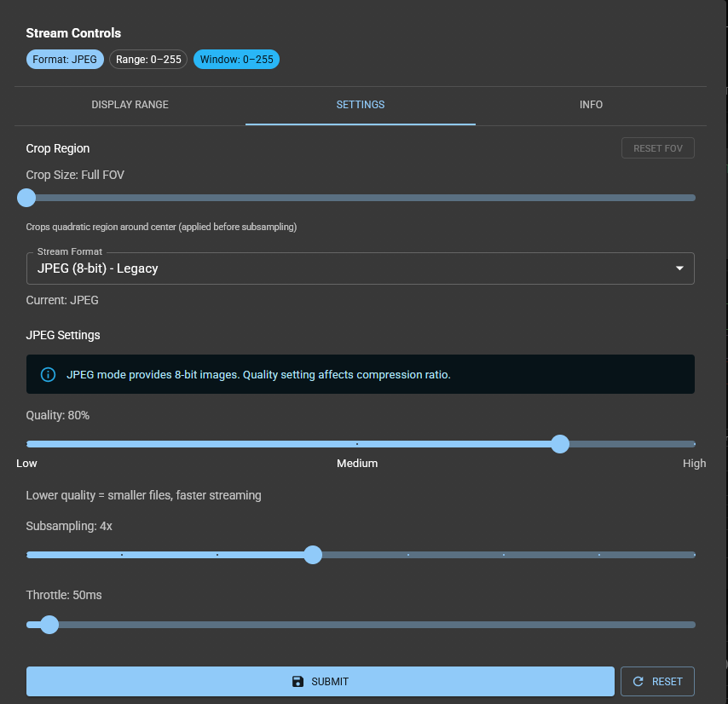Click the 'Current: JPEG' text
Screen dimensions: 728x704
coord(62,300)
